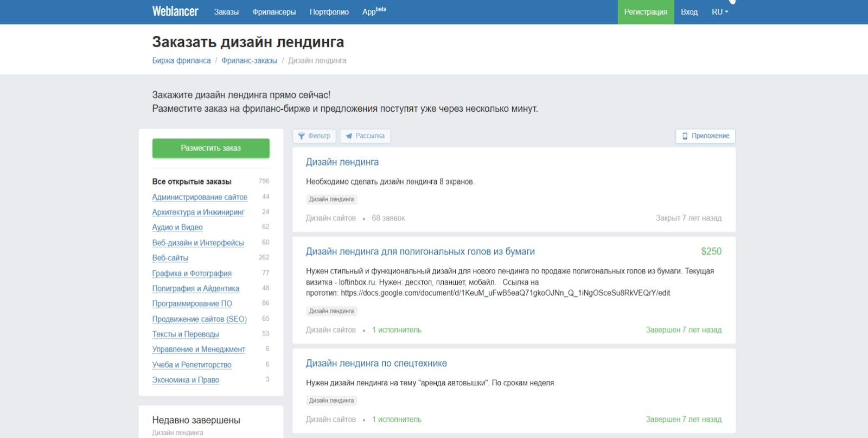Open the first order titled Дизайн лендинга
The image size is (868, 438).
click(342, 162)
